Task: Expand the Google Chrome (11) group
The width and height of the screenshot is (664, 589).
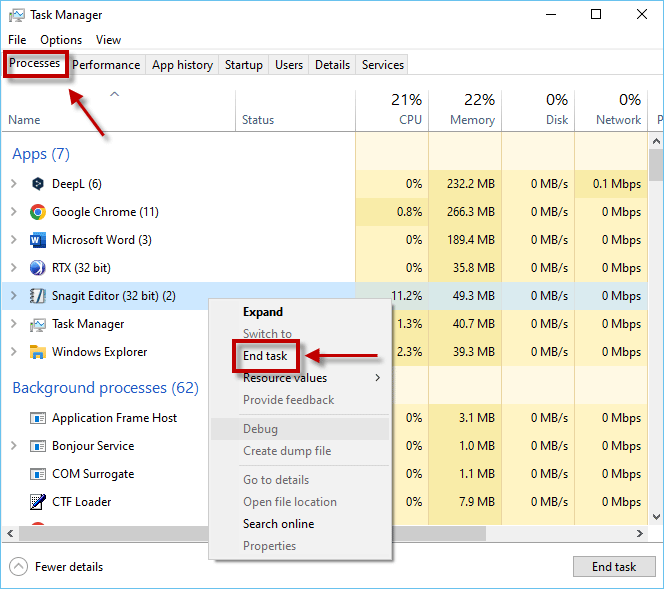Action: coord(14,212)
